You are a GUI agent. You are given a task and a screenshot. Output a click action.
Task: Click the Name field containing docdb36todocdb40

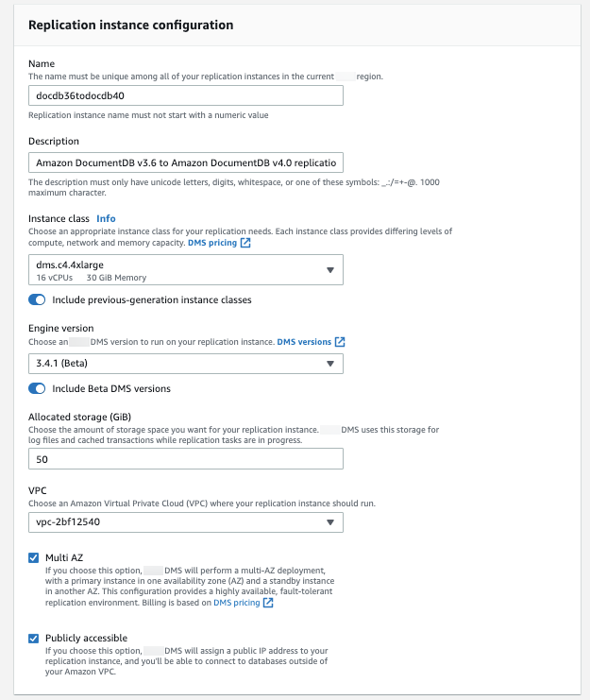point(186,95)
